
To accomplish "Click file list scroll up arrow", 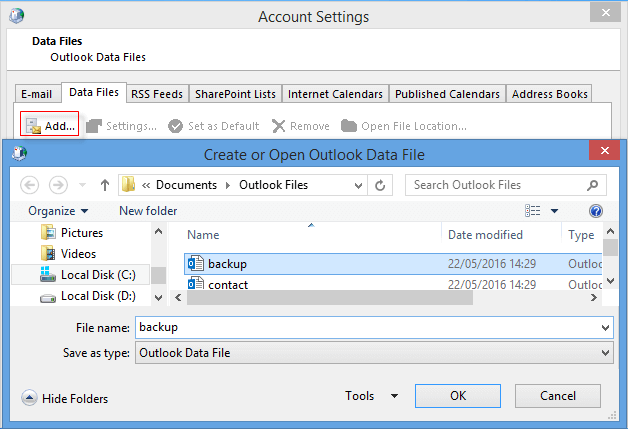I will [x=610, y=232].
